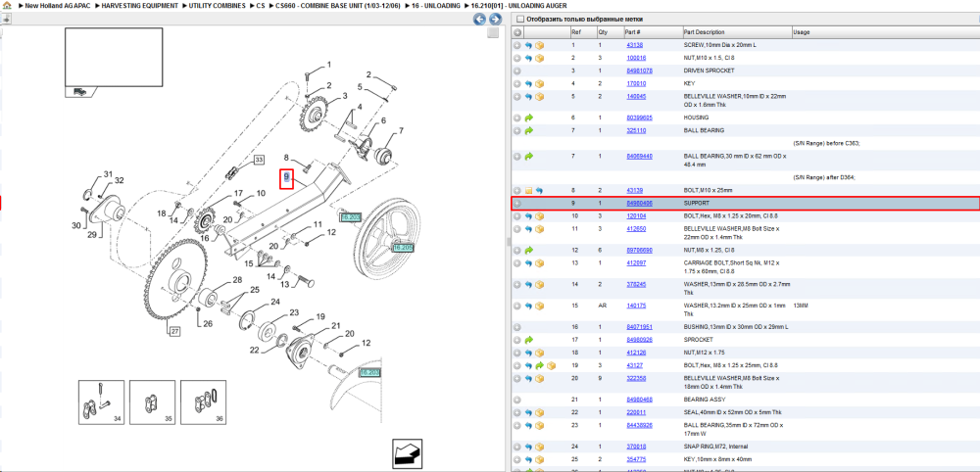
Task: Click green arrow on NUT,M8 x 1.25 row
Action: coord(529,250)
